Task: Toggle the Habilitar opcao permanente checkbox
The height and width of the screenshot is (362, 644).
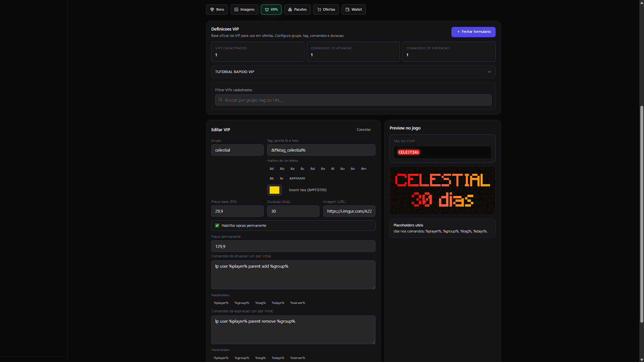Action: 217,225
